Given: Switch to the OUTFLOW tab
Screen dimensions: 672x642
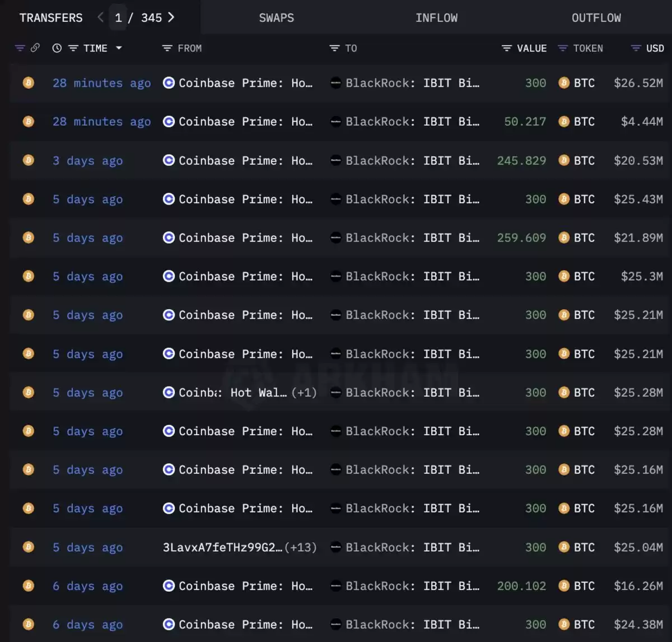Looking at the screenshot, I should click(596, 18).
